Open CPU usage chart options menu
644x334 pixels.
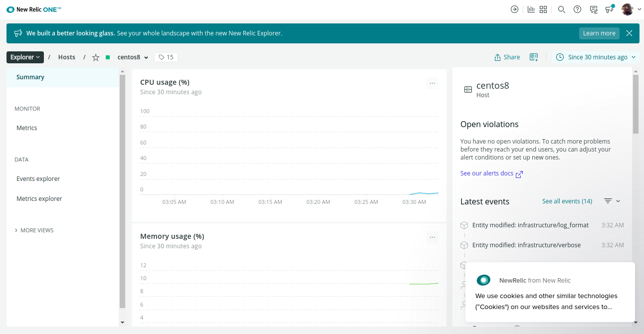tap(432, 83)
